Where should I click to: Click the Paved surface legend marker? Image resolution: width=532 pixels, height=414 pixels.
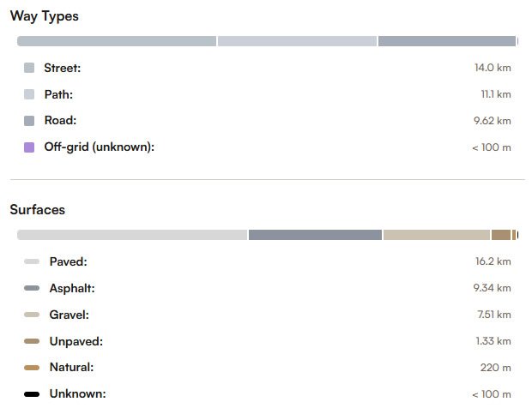(x=32, y=261)
